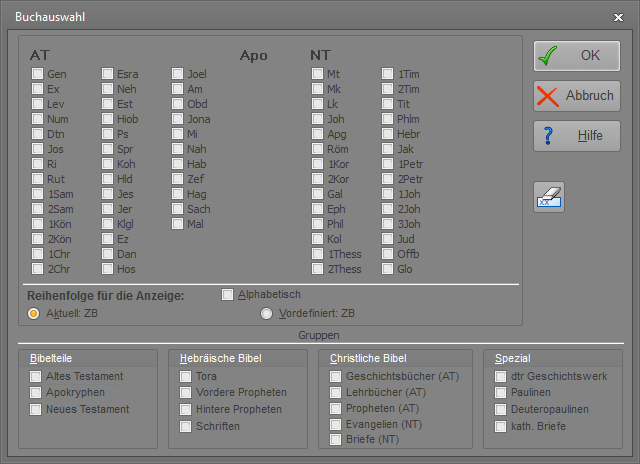This screenshot has height=464, width=640.
Task: Open Hilfe help button
Action: [x=576, y=136]
